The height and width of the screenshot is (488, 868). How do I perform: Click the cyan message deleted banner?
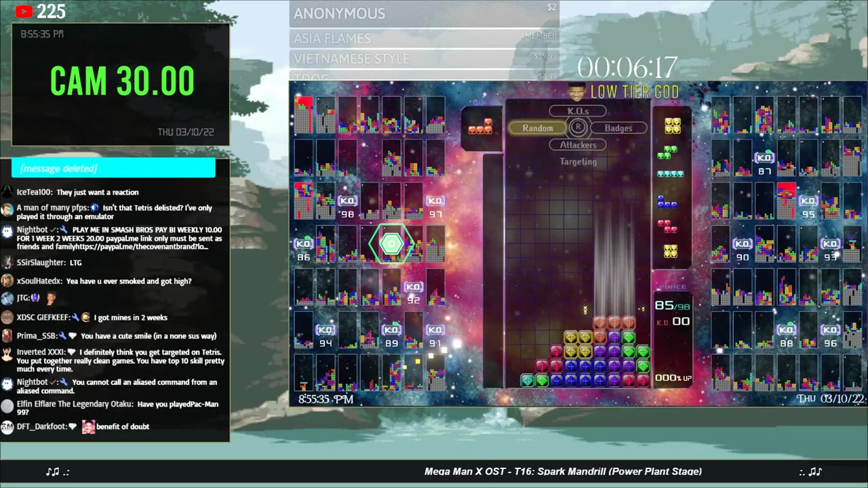pos(113,168)
